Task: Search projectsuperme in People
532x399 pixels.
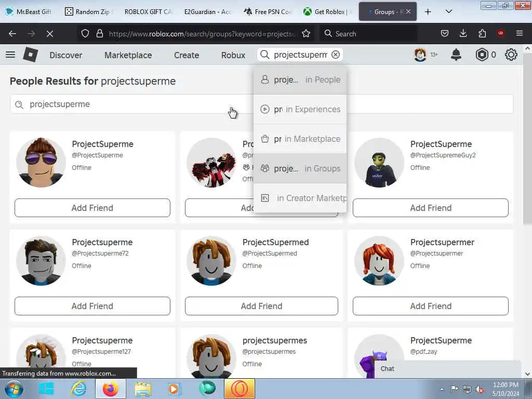Action: 300,79
